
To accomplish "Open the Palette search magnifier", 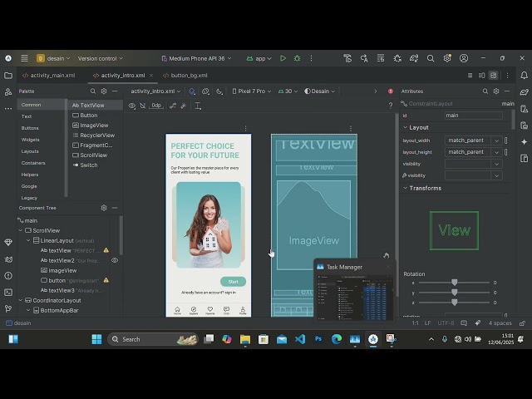I will coord(93,91).
